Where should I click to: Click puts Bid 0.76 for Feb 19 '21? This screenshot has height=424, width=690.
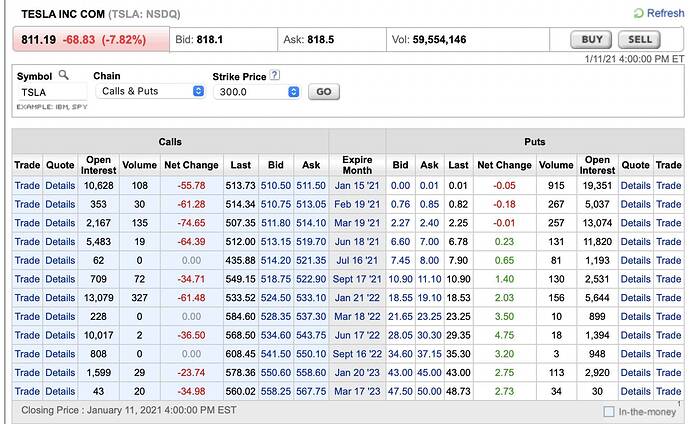(x=400, y=204)
